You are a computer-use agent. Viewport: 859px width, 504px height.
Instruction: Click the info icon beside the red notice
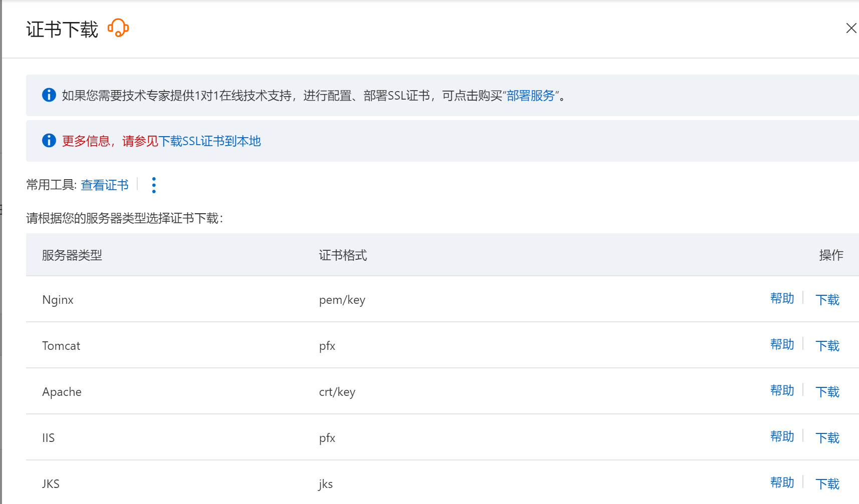pyautogui.click(x=49, y=140)
